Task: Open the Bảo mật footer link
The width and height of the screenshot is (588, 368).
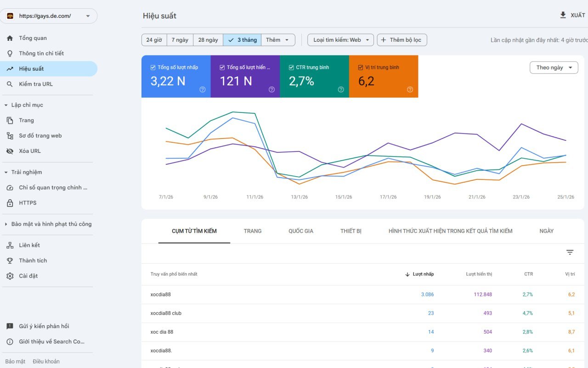Action: point(15,361)
